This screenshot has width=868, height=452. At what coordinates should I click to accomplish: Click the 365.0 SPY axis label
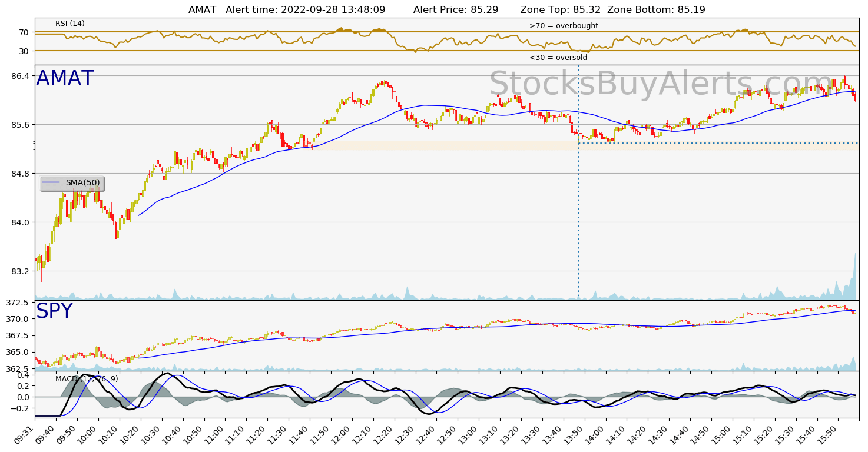pyautogui.click(x=17, y=352)
